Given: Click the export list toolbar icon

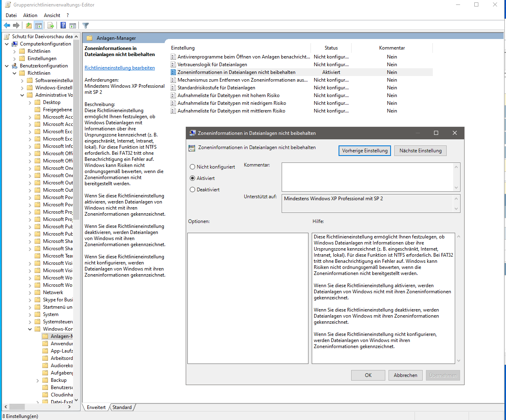Looking at the screenshot, I should (51, 26).
